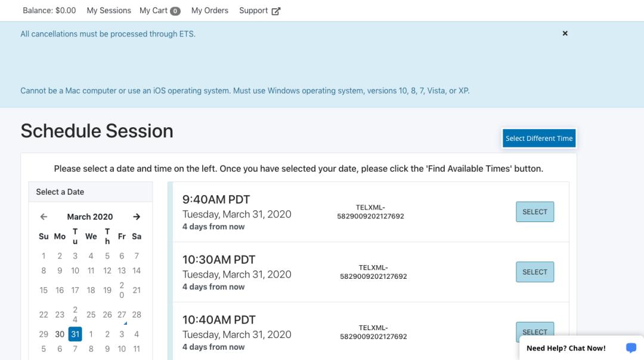
Task: Click the Support external link icon
Action: point(276,11)
